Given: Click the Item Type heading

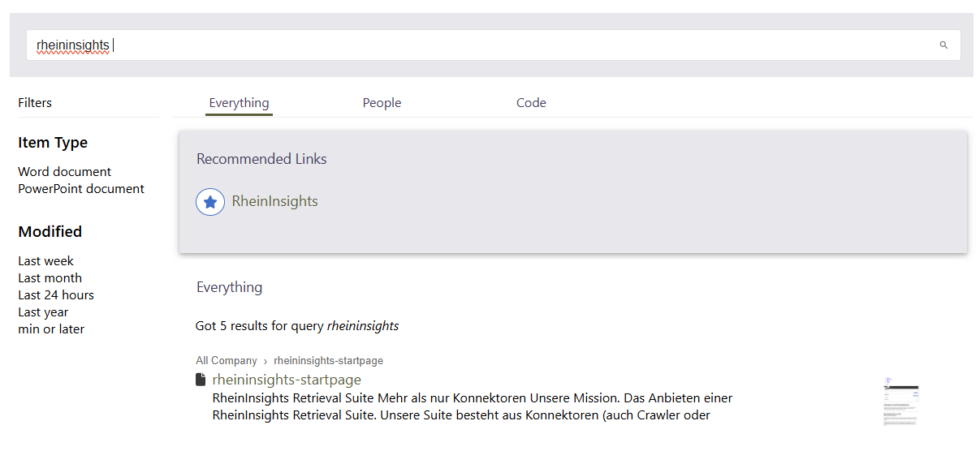Looking at the screenshot, I should pyautogui.click(x=53, y=143).
